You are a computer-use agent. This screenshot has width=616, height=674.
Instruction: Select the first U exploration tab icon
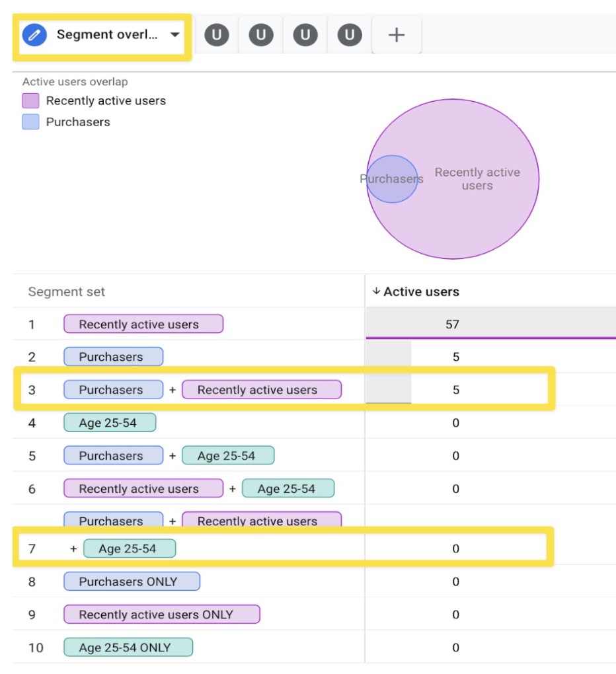(x=217, y=34)
